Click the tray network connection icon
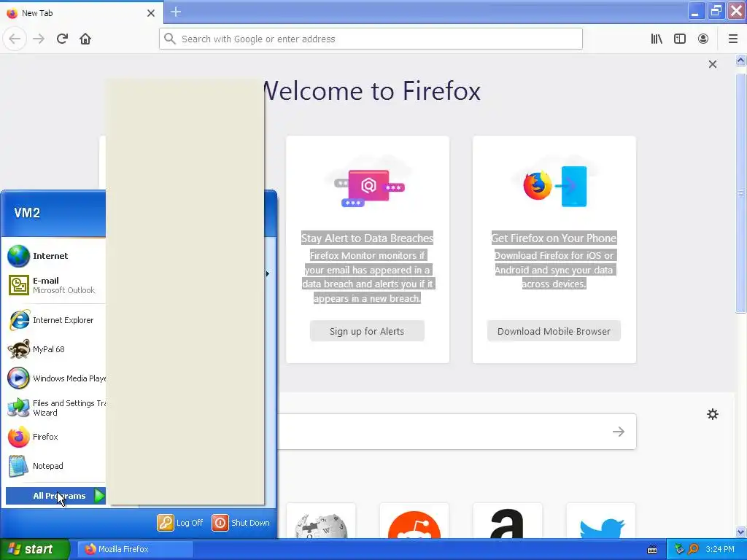747x560 pixels. coord(679,549)
